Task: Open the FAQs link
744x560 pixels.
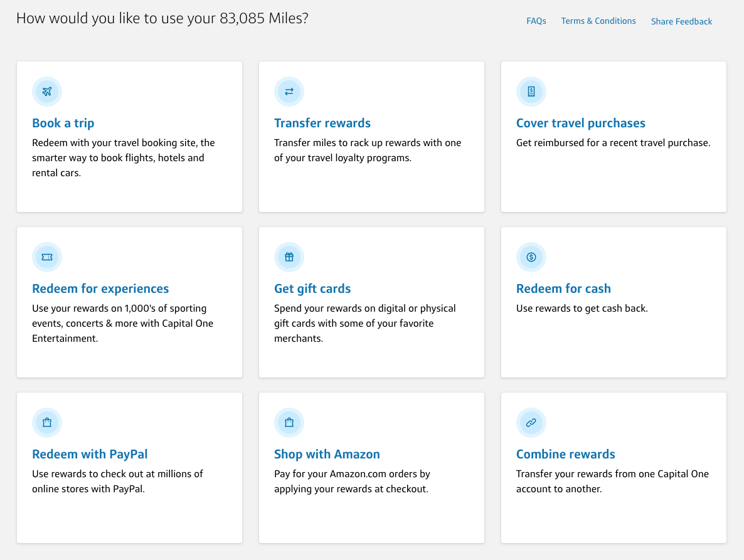Action: pos(536,21)
